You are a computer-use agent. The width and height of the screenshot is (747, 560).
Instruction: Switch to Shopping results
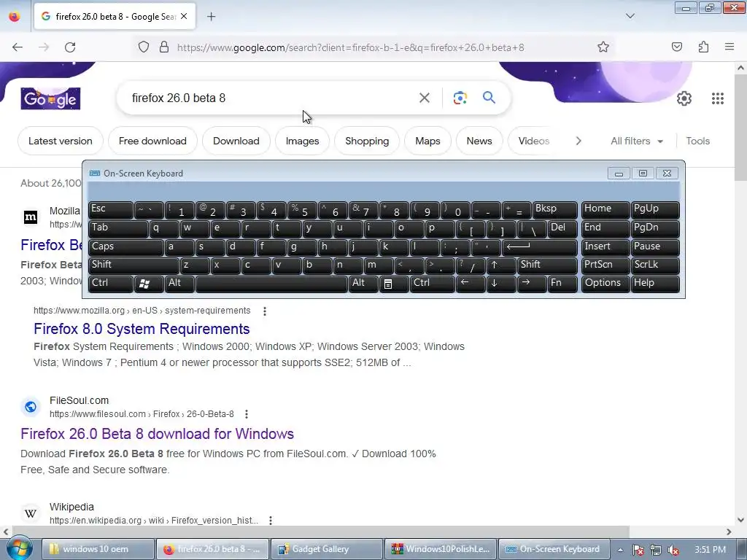(x=367, y=141)
